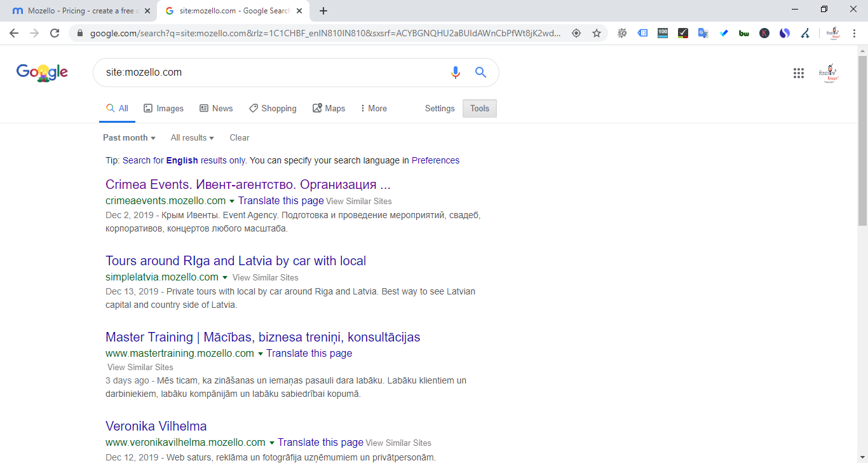Open the Chrome profile avatar in toolbar
The height and width of the screenshot is (463, 868).
click(x=833, y=33)
